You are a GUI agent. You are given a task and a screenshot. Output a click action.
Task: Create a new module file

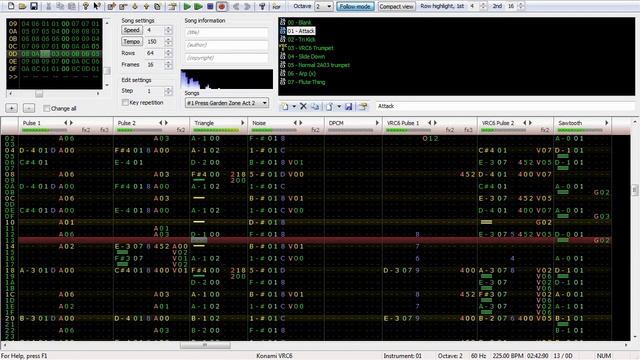[x=11, y=6]
